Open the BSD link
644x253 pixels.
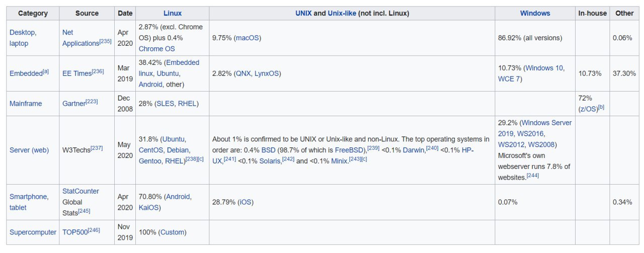coord(269,150)
